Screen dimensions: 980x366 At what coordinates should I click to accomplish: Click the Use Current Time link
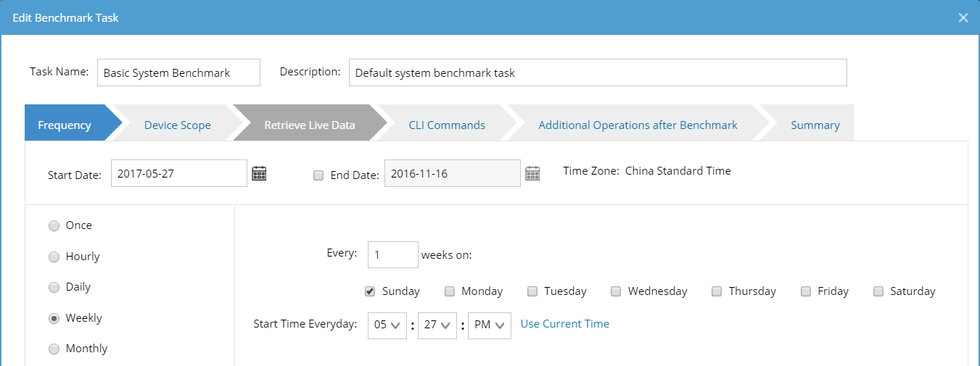point(564,324)
